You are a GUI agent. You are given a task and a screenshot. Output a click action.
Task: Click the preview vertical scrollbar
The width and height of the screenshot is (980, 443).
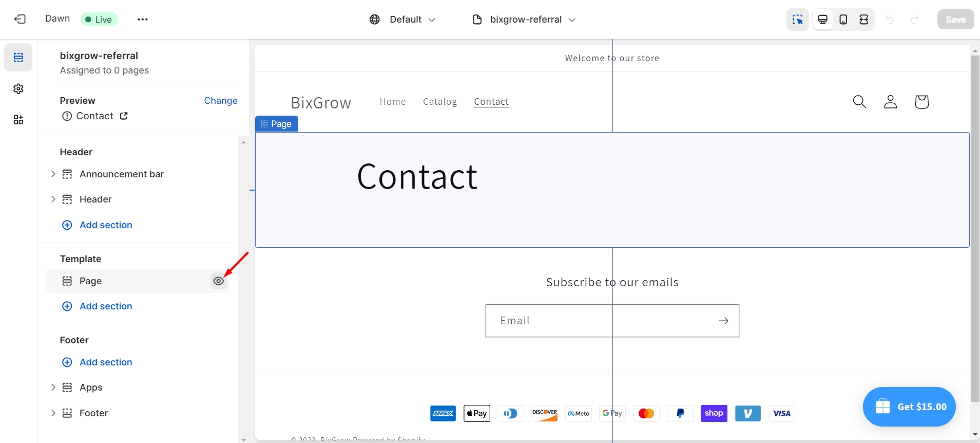(975, 229)
